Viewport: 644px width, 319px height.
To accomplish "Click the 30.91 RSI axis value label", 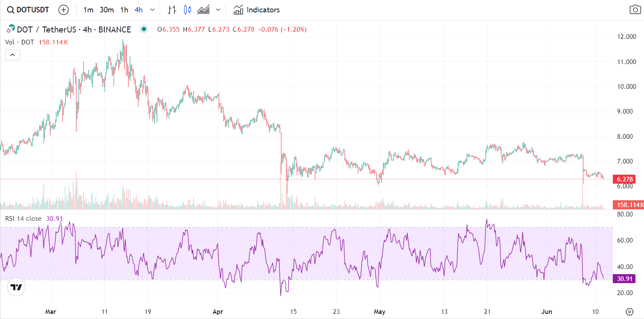I will click(624, 279).
